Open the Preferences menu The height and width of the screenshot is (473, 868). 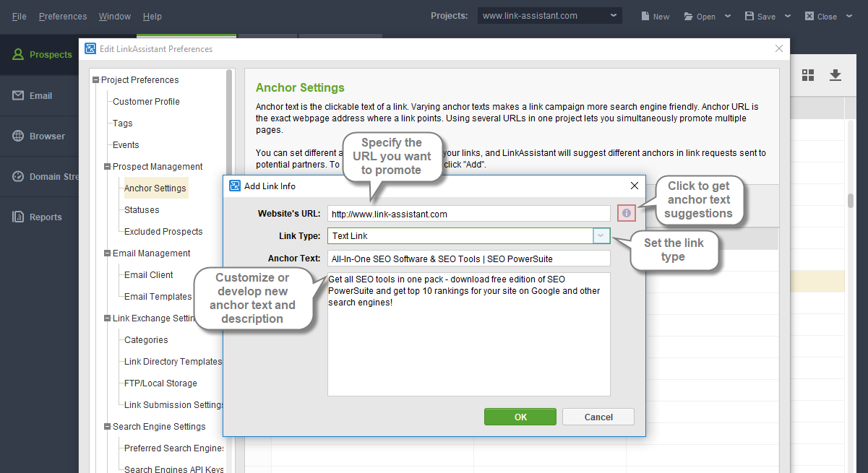(x=63, y=16)
